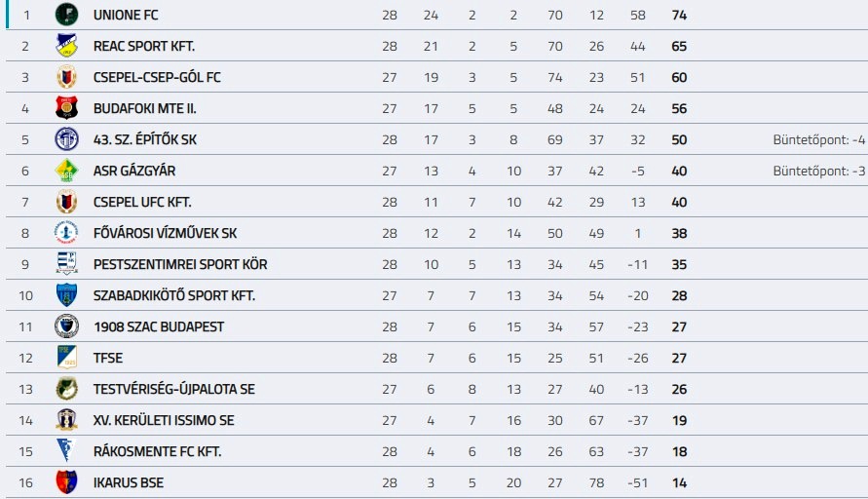The image size is (868, 499).
Task: Click the Fővárosi Vízművek SK crest
Action: pyautogui.click(x=66, y=233)
